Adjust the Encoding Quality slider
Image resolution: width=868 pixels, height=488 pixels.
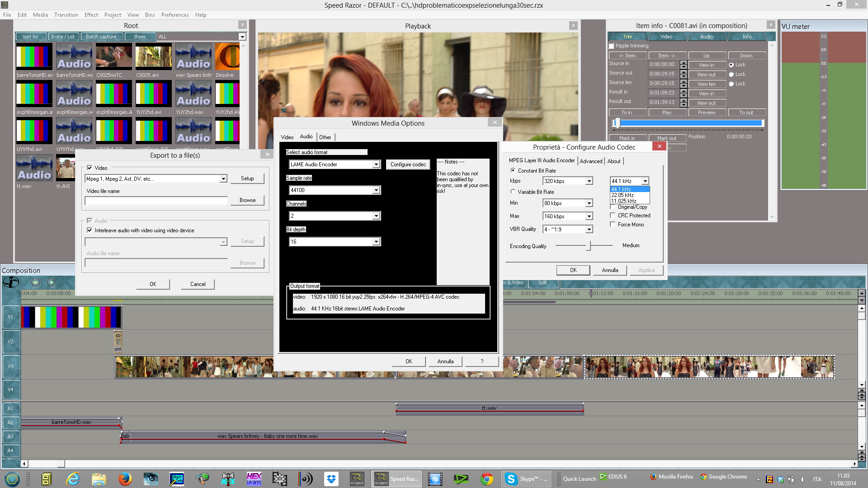588,246
